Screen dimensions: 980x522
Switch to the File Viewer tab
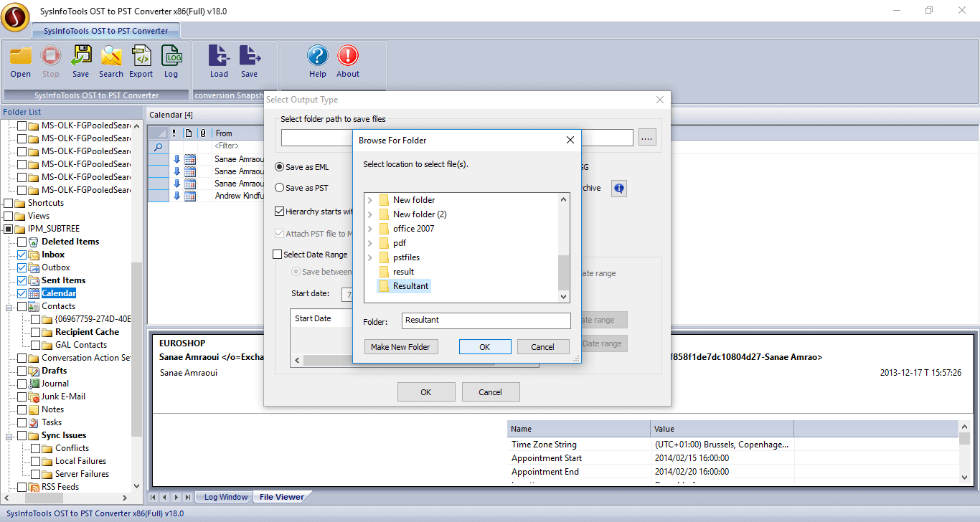281,497
